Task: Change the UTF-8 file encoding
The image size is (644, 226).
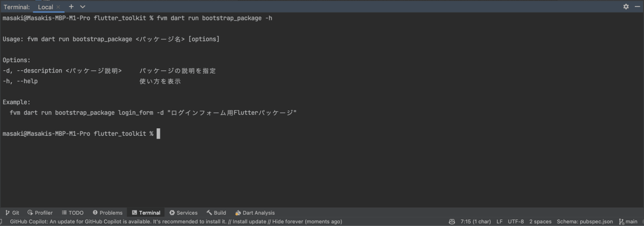Action: click(x=516, y=221)
